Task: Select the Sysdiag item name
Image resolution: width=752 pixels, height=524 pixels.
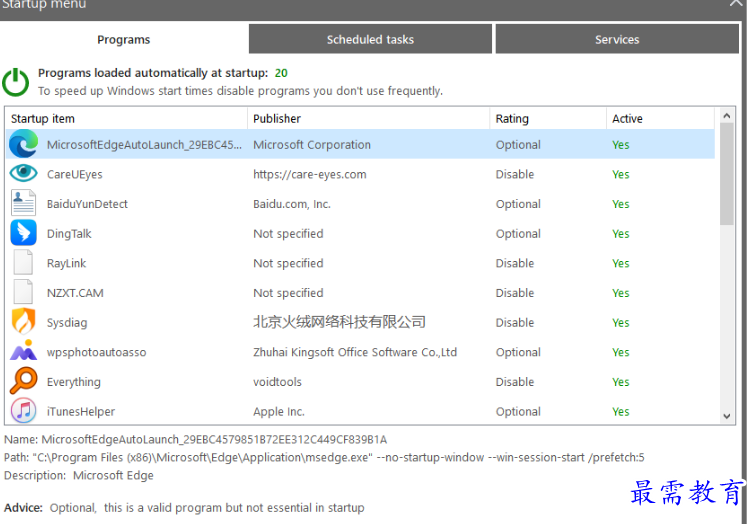Action: coord(67,323)
